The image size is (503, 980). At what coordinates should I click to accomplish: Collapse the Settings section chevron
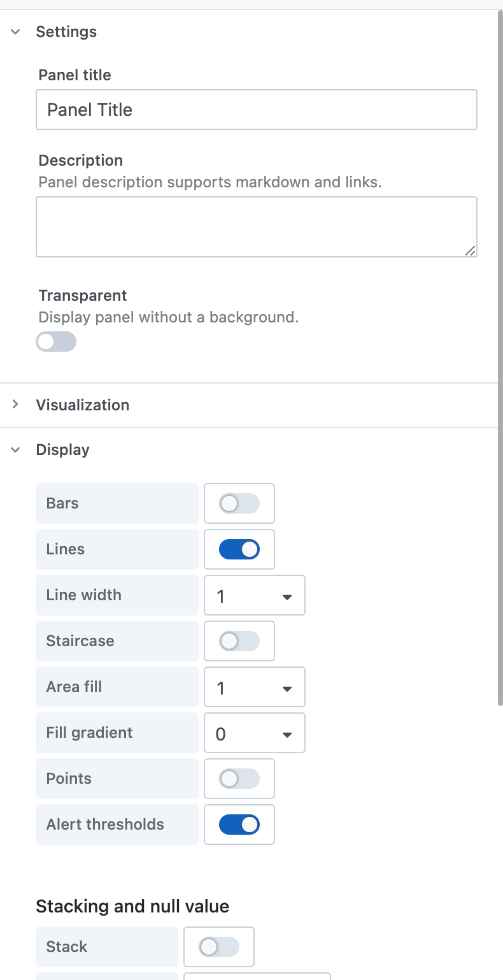15,32
